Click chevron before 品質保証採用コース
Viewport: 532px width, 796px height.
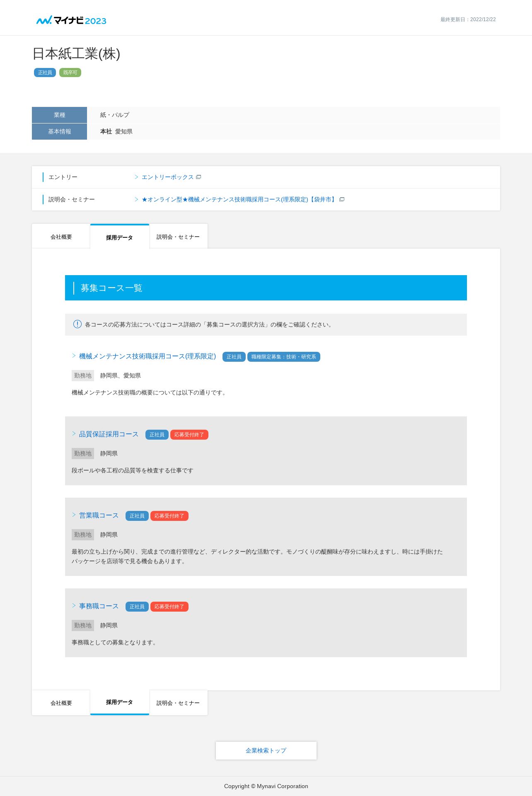[x=74, y=433]
